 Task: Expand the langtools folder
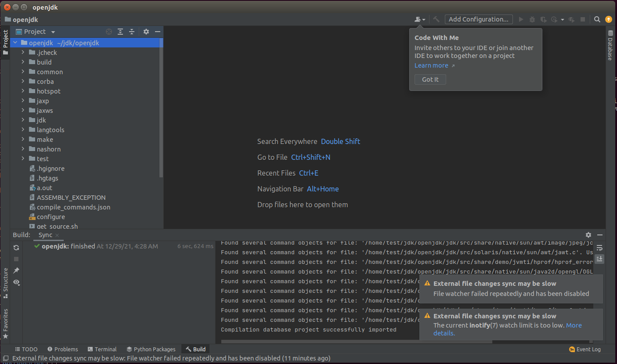pyautogui.click(x=23, y=130)
